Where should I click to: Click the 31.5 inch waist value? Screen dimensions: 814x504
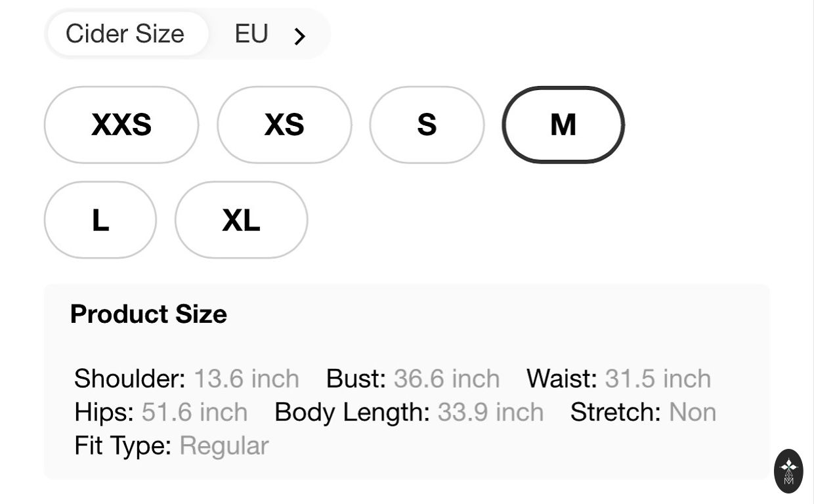click(x=658, y=379)
